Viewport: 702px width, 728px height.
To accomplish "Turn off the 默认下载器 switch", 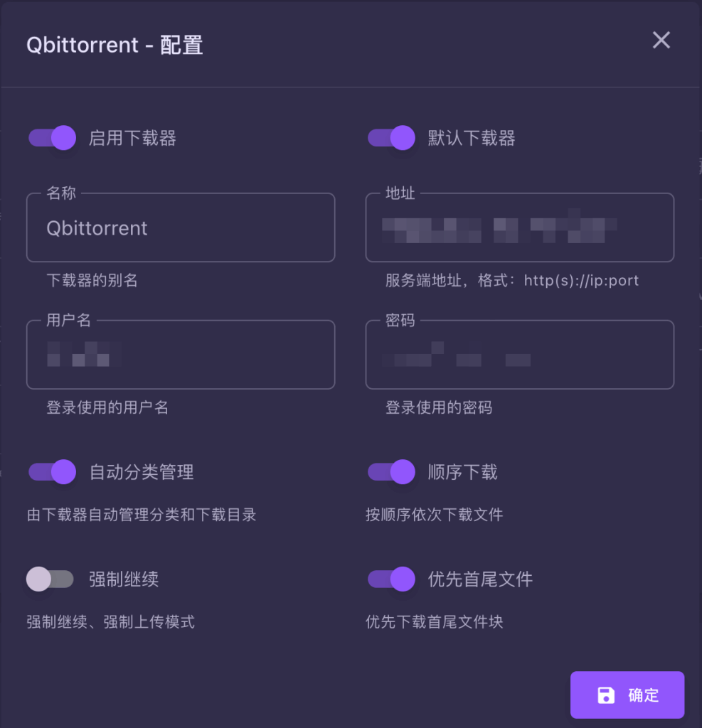I will pos(392,137).
